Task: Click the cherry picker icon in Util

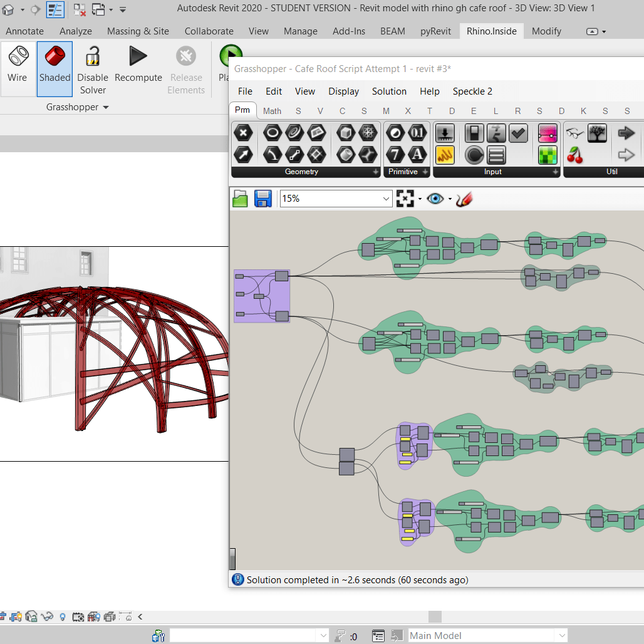Action: (574, 154)
